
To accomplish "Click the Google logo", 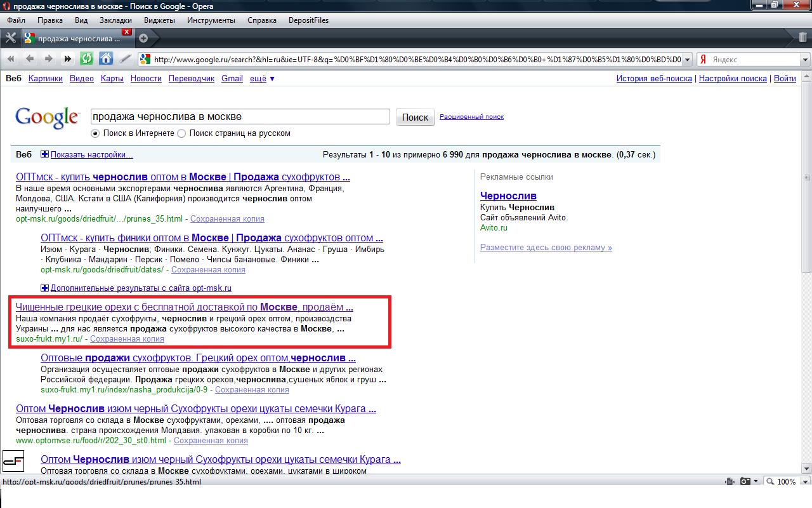I will pos(47,118).
